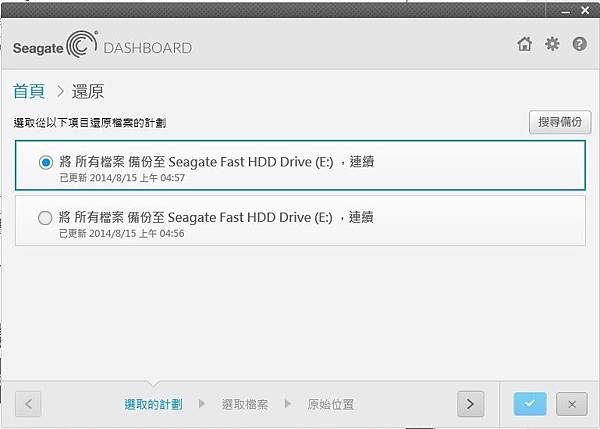Click the Seagate logo
This screenshot has width=600, height=429.
pyautogui.click(x=54, y=46)
